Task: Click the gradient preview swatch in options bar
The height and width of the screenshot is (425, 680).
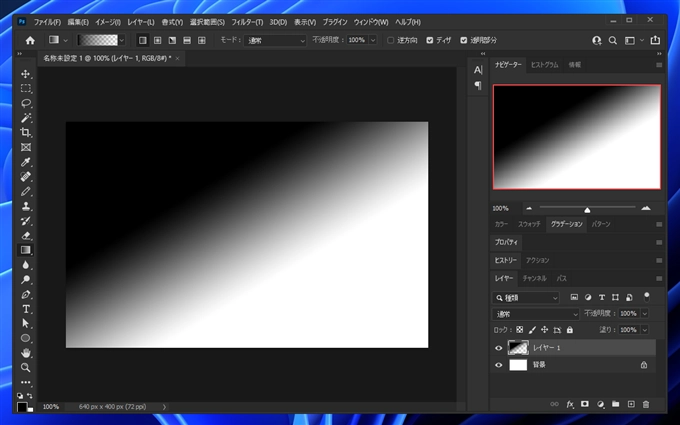Action: [100, 40]
